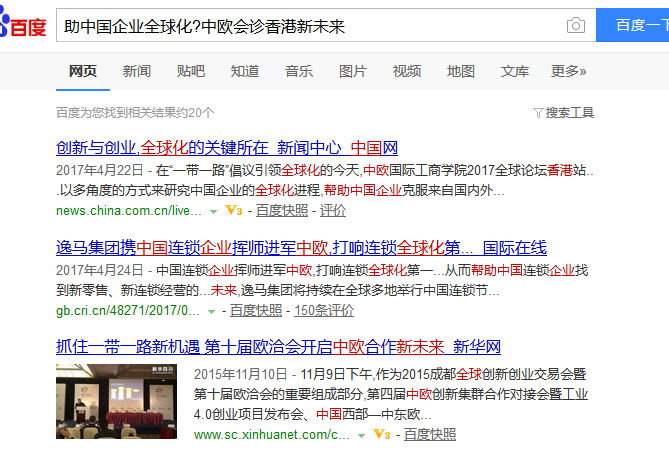The height and width of the screenshot is (452, 669).
Task: Open the 知道 tab
Action: click(x=245, y=71)
